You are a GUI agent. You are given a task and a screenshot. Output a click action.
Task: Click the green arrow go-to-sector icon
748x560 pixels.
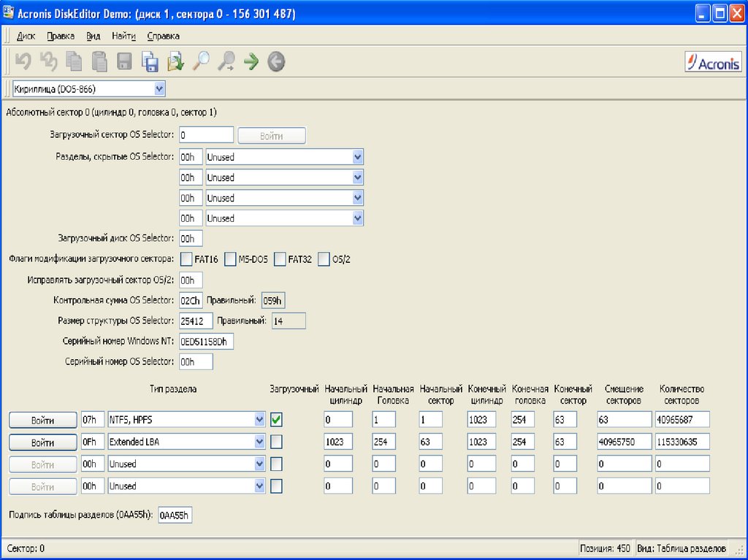point(251,62)
